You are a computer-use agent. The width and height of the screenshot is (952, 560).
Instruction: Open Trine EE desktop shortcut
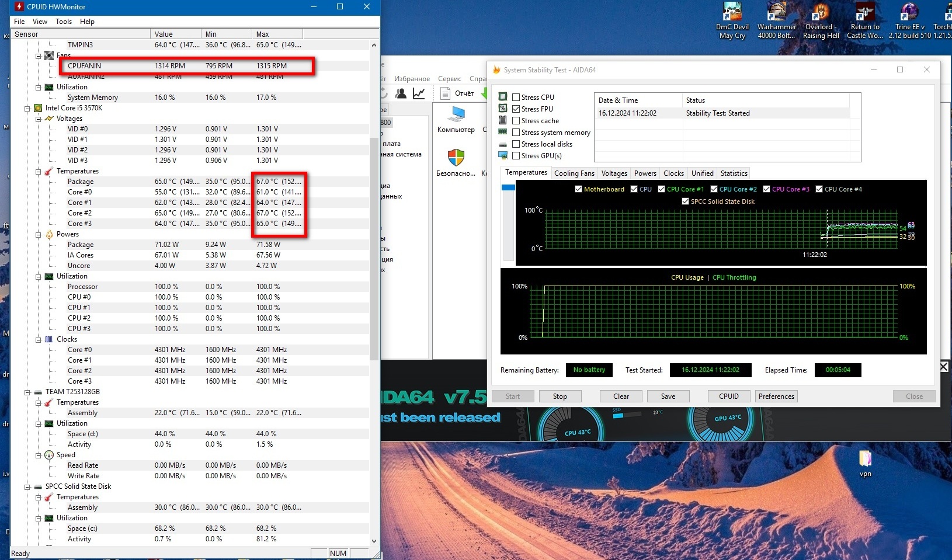(x=910, y=20)
